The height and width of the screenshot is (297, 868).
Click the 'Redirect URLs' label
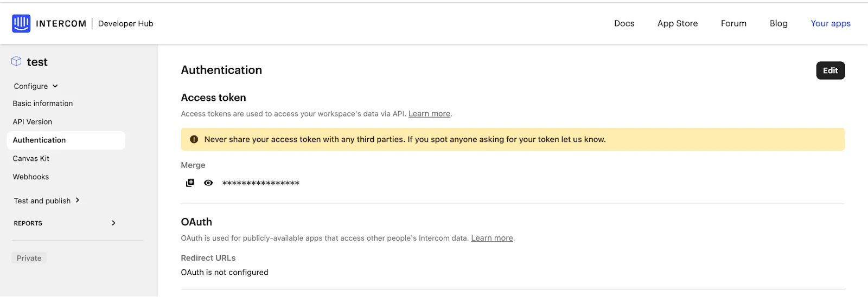pos(208,258)
